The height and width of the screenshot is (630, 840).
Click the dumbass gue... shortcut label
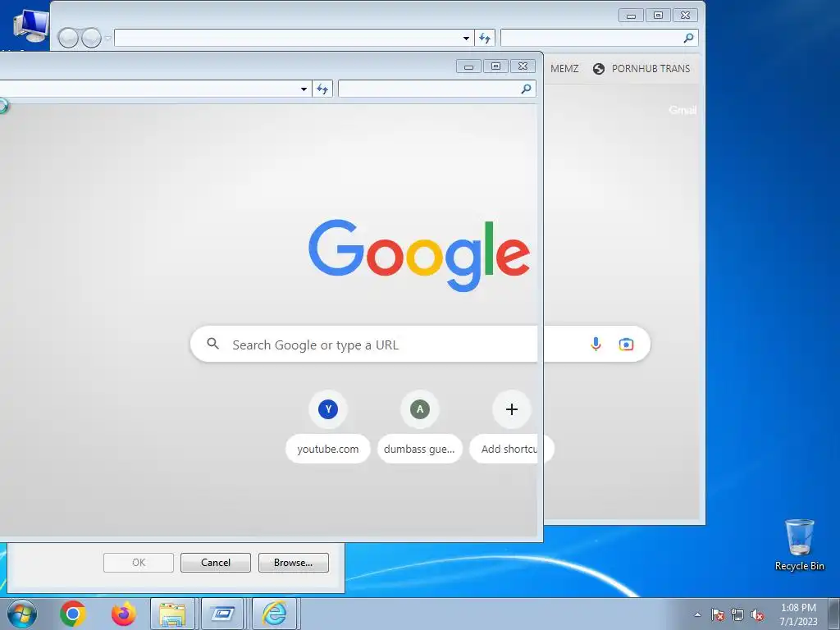pos(419,449)
